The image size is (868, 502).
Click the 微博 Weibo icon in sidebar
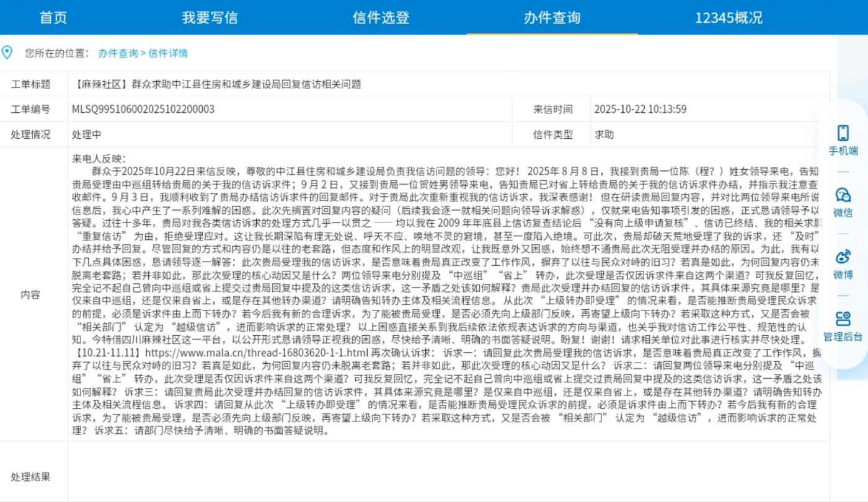843,263
